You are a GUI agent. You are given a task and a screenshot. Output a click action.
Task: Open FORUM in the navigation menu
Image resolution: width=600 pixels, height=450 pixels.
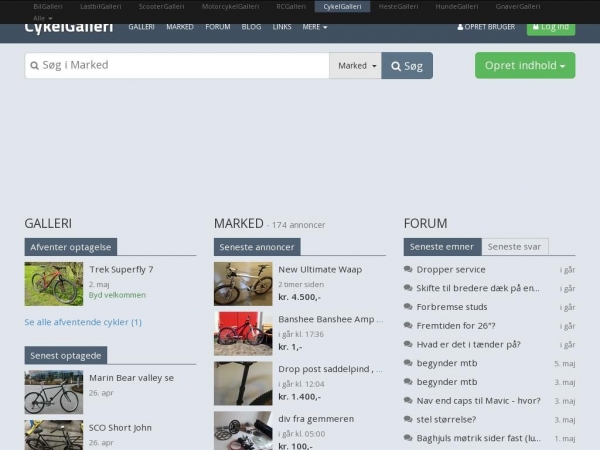coord(218,27)
